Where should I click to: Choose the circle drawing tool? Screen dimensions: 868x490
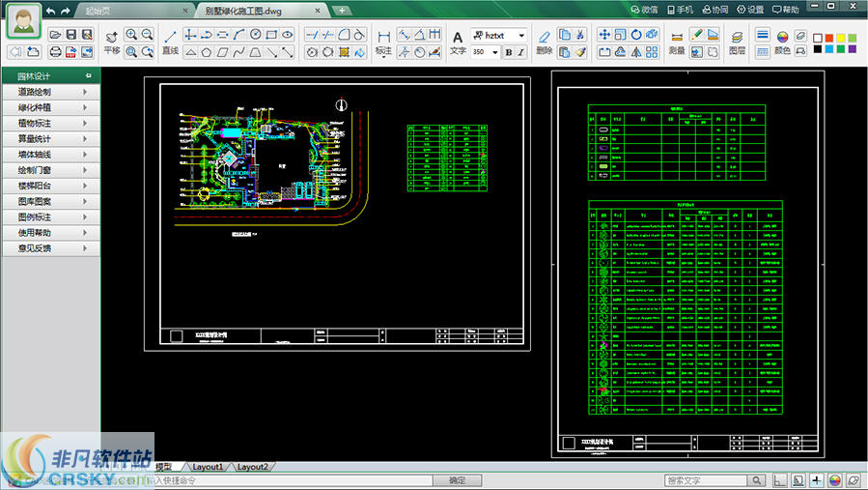[255, 35]
